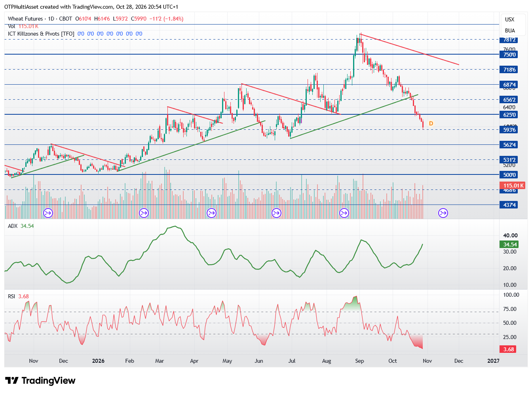The image size is (532, 394).
Task: Click the orange D marker beside the latest candle
Action: [x=431, y=123]
